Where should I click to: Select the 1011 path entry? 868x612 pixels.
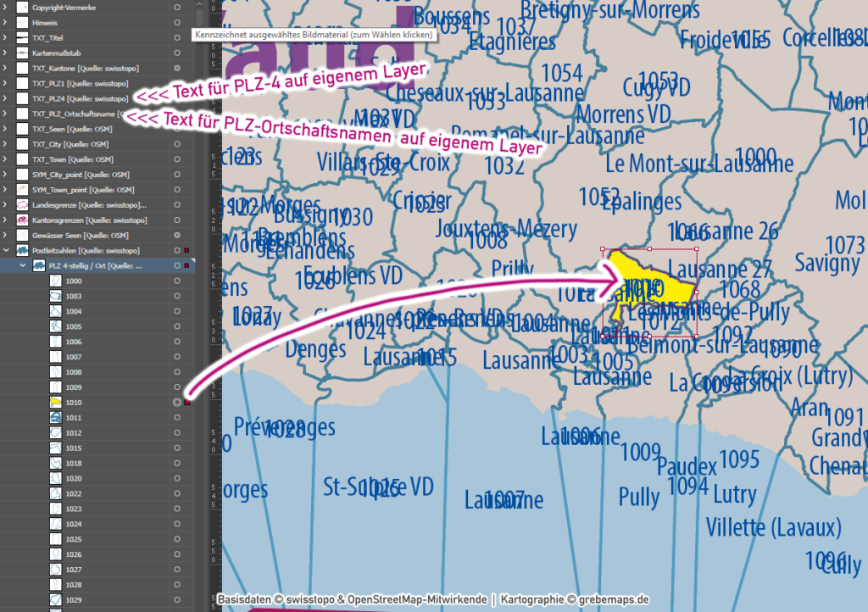tap(75, 418)
